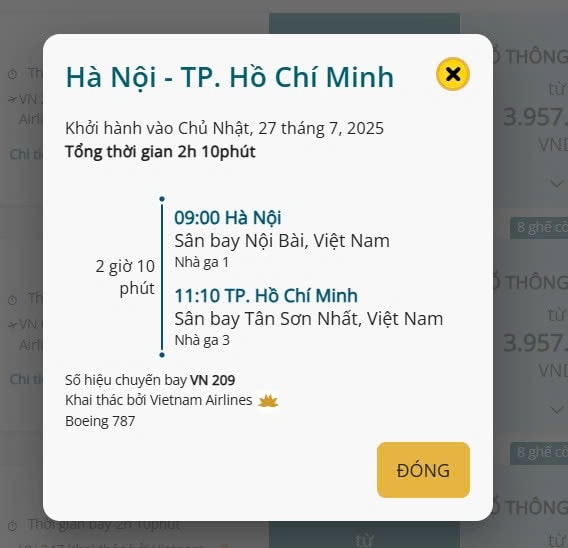
Task: Open the second 'Chi tiết' link behind popup
Action: (26, 379)
